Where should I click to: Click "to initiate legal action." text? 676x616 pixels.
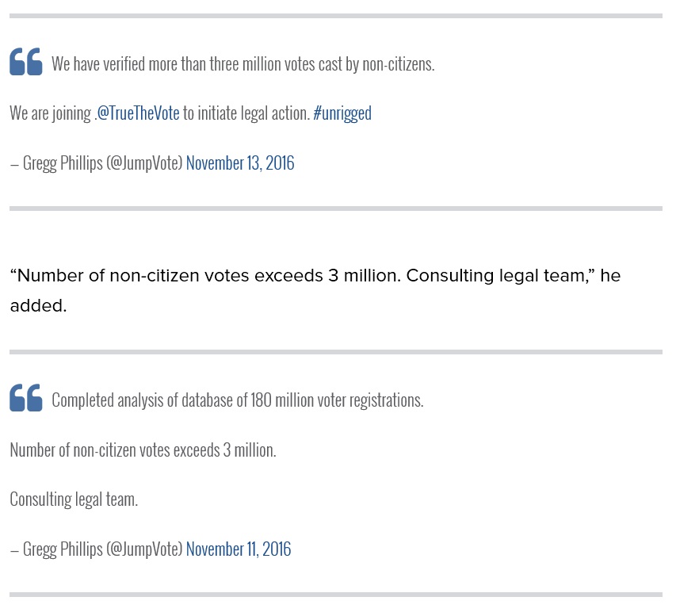[x=246, y=113]
